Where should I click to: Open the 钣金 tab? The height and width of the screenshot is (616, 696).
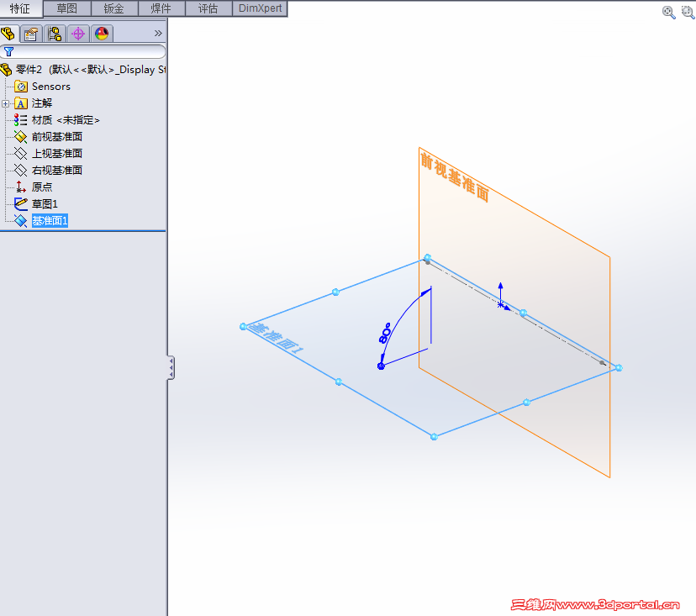pyautogui.click(x=114, y=8)
